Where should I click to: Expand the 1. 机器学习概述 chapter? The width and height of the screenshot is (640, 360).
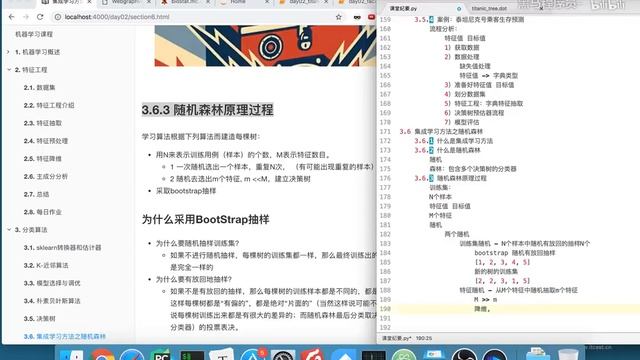coord(37,52)
